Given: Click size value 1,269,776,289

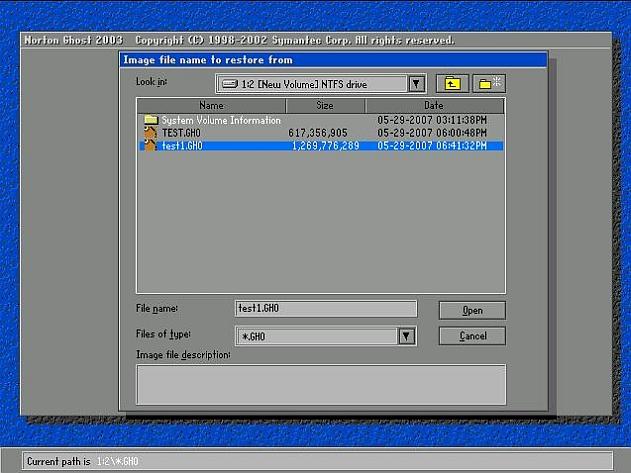Looking at the screenshot, I should point(325,146).
